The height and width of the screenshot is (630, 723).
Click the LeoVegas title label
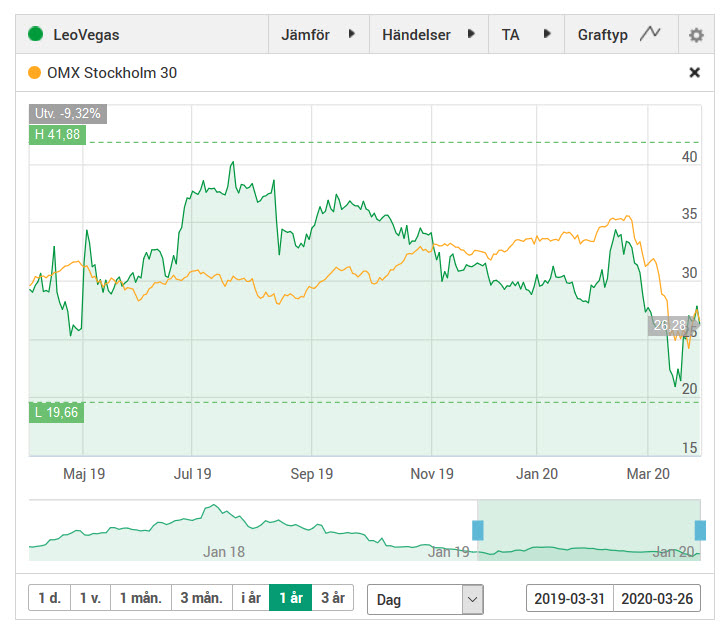tap(86, 35)
